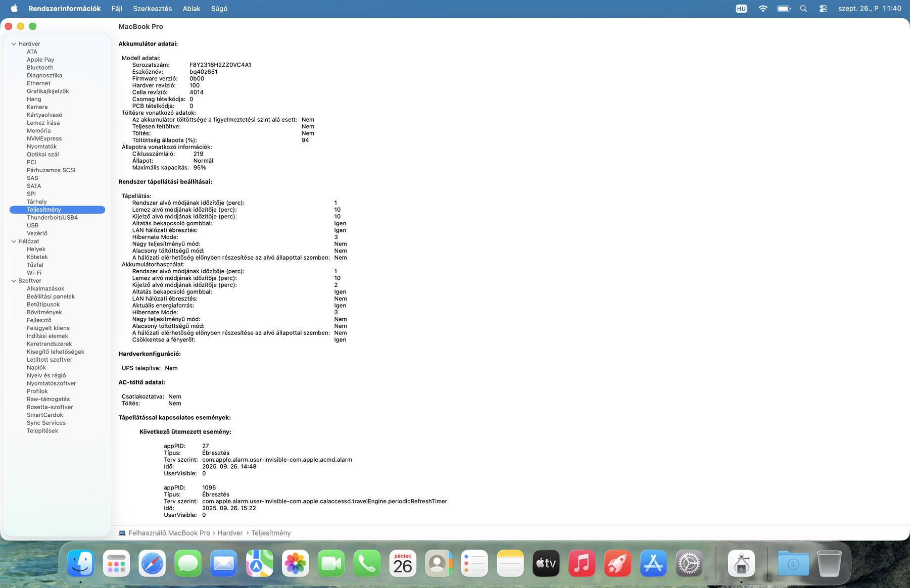Open Mail app in Dock
910x588 pixels.
pyautogui.click(x=224, y=563)
